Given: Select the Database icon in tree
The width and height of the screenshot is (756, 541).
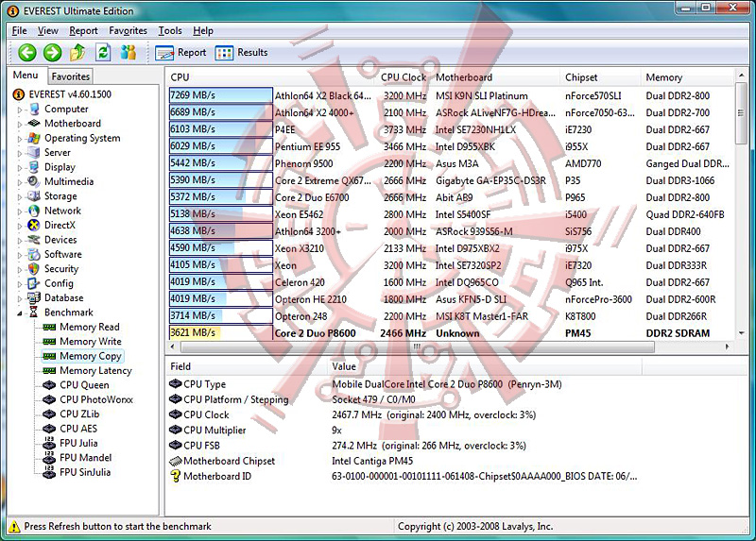Looking at the screenshot, I should click(34, 297).
